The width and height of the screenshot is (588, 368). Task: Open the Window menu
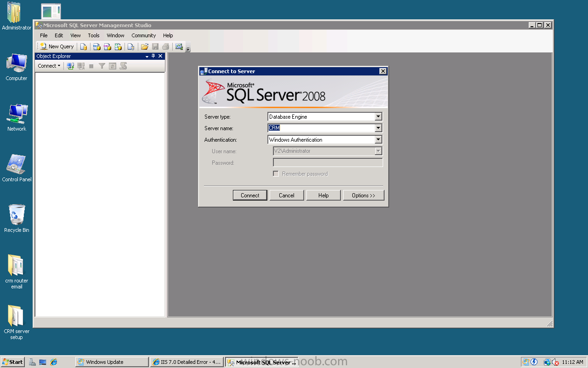pyautogui.click(x=116, y=35)
